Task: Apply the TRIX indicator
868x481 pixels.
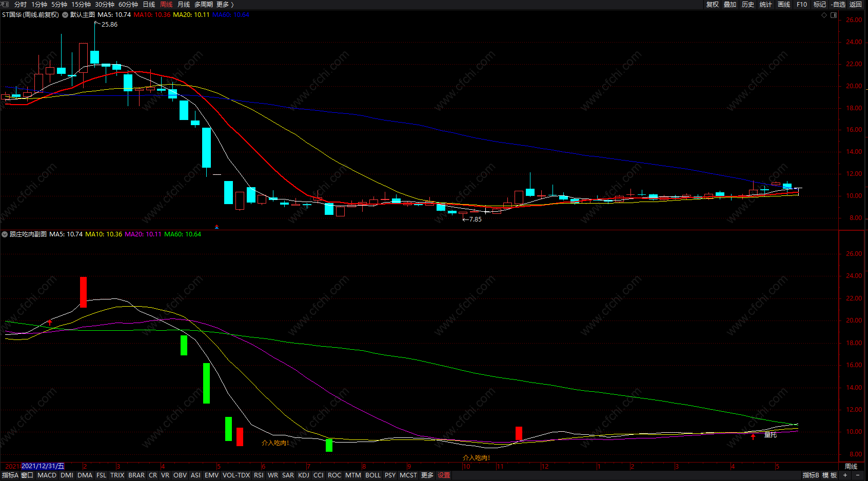Action: click(117, 475)
